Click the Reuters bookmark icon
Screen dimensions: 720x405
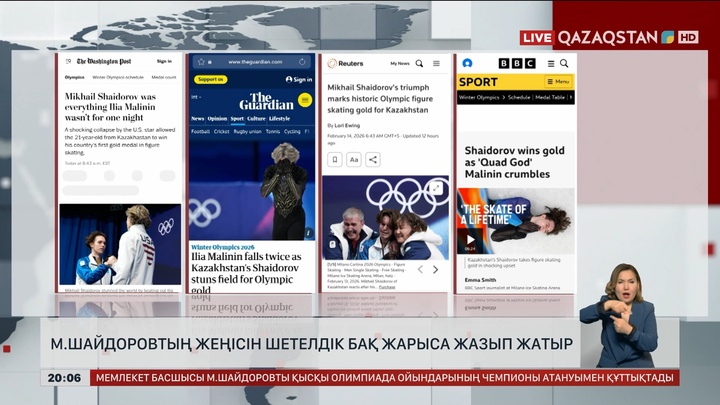(335, 160)
